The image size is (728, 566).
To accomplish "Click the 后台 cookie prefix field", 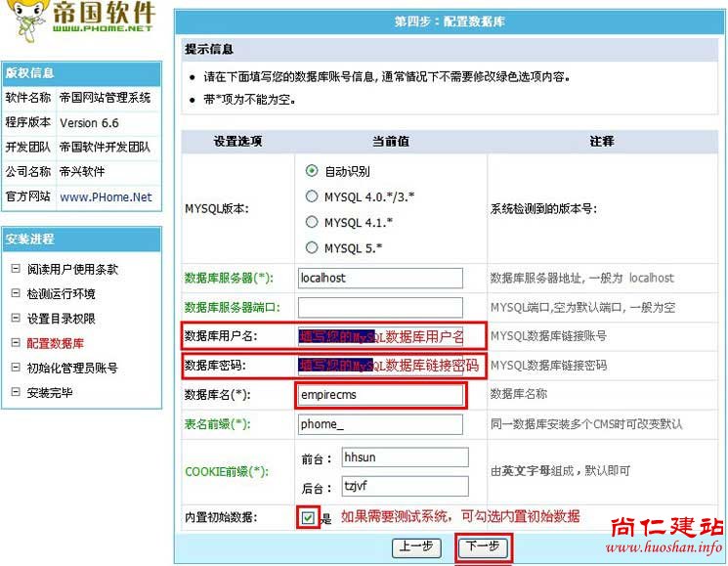I will click(405, 486).
